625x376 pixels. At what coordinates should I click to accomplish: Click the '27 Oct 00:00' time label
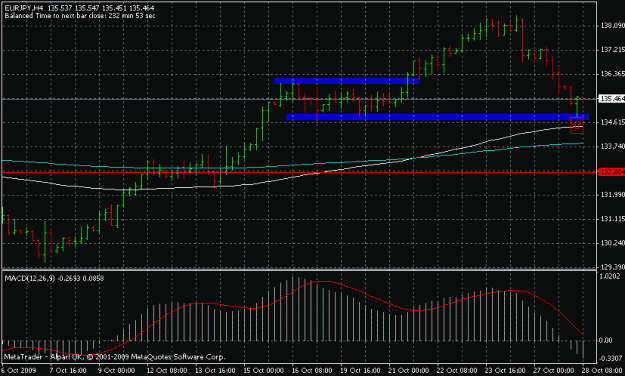coord(555,370)
